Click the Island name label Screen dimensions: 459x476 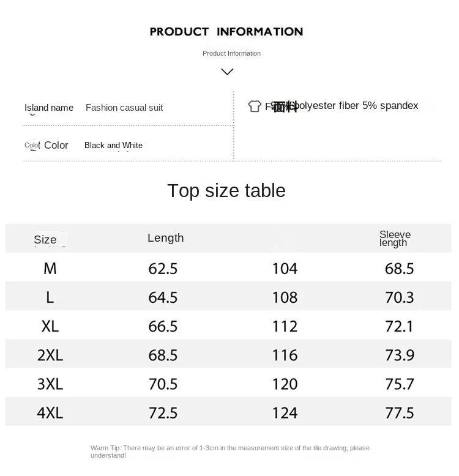(x=49, y=108)
